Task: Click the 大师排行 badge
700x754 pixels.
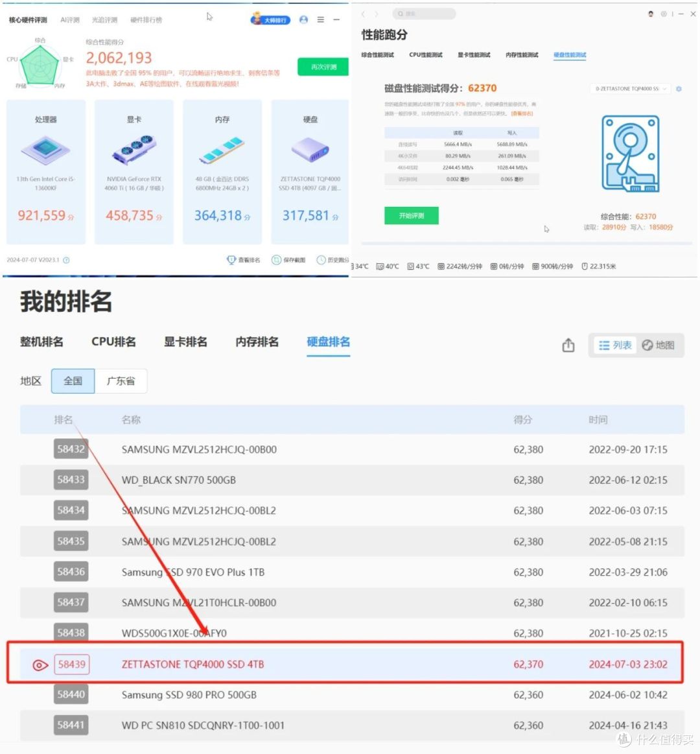Action: [271, 19]
